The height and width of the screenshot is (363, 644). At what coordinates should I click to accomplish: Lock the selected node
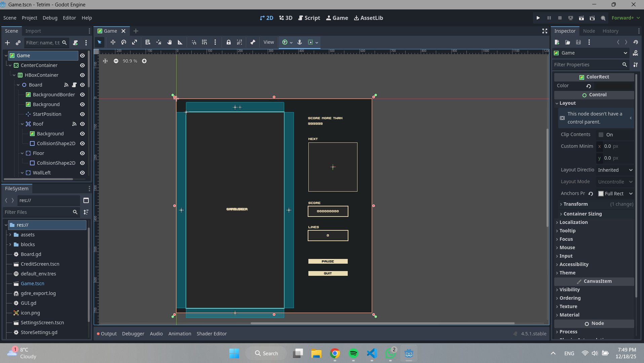tap(228, 42)
